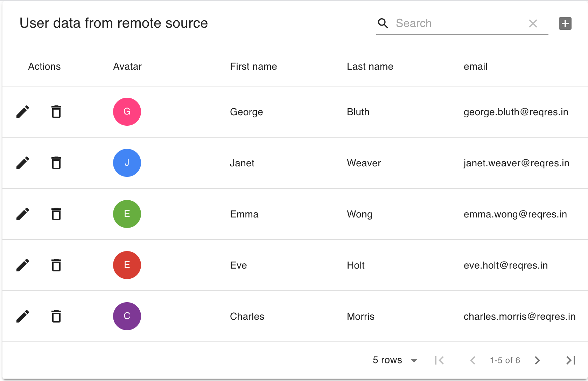
Task: Clear the search field with the X
Action: pyautogui.click(x=533, y=23)
